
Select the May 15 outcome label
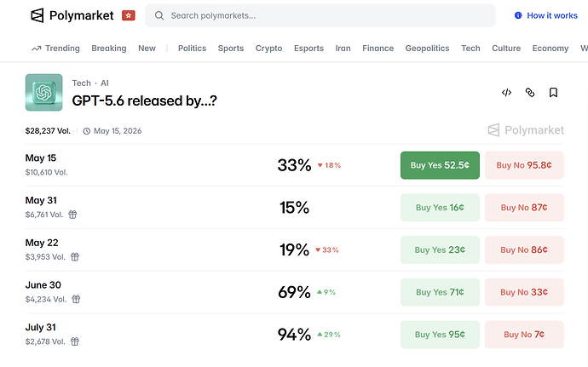[x=41, y=158]
